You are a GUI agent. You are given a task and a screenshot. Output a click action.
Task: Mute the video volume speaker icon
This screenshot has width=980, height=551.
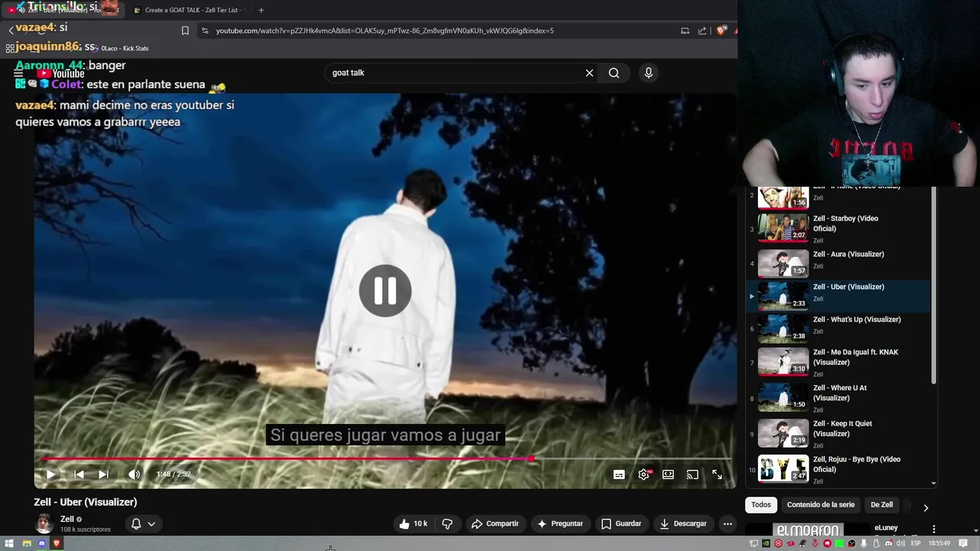pos(134,474)
